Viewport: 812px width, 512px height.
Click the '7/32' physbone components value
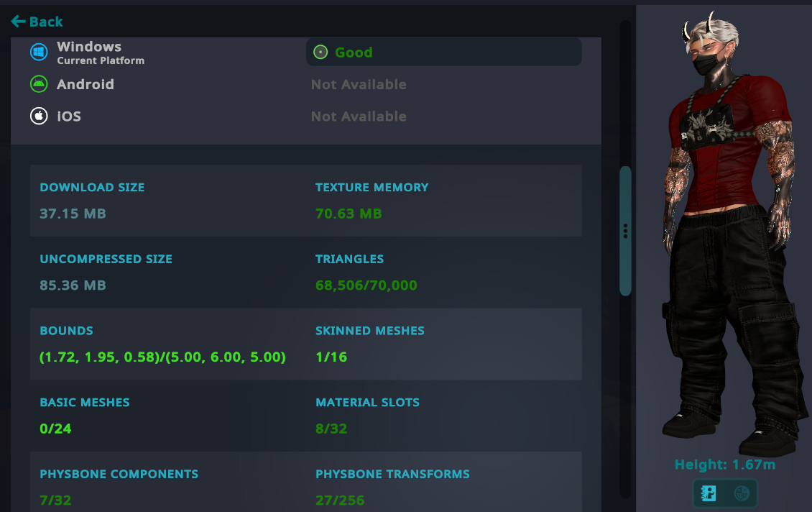click(55, 500)
